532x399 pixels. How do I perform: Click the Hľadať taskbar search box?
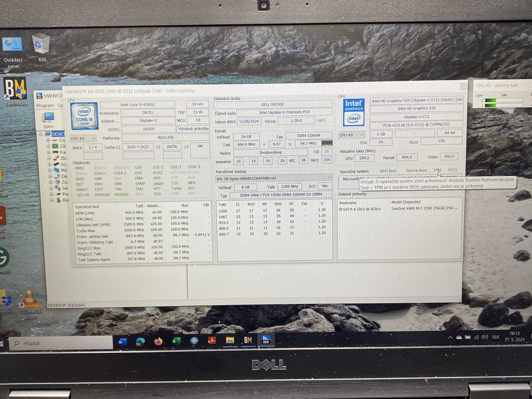[61, 343]
